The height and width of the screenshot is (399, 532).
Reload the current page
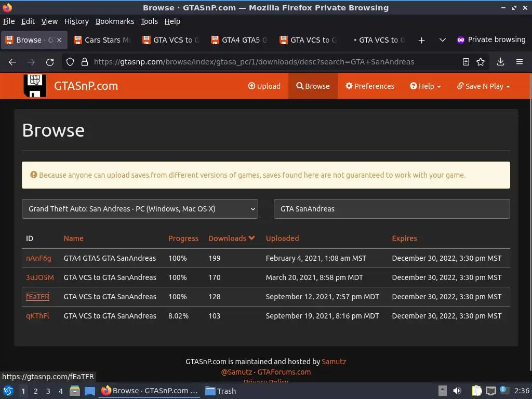(50, 62)
